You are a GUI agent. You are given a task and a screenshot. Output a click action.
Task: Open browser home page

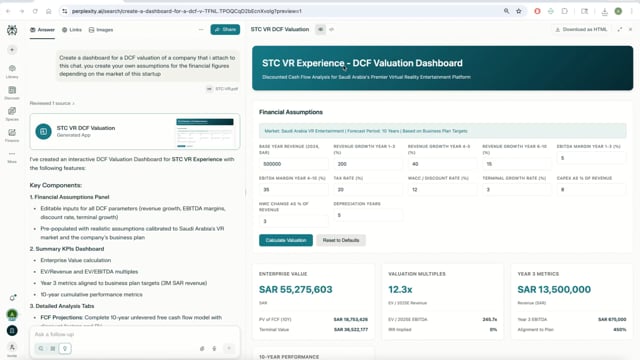(x=48, y=11)
